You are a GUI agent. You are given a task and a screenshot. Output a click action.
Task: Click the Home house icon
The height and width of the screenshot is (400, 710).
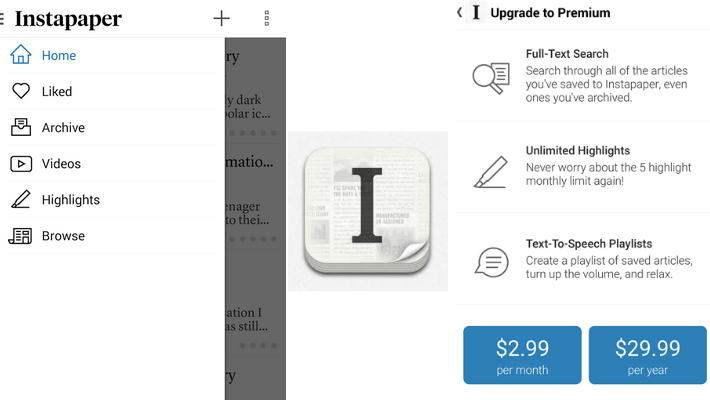21,55
